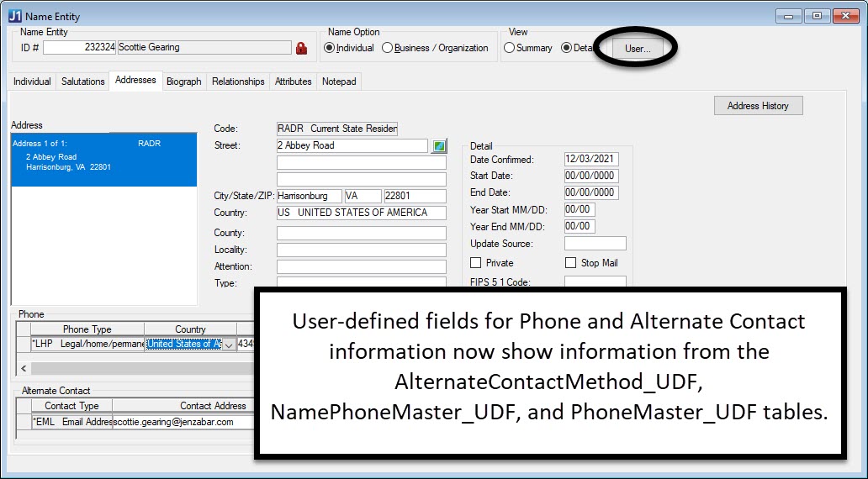This screenshot has height=479, width=868.
Task: Select the Individual radio button
Action: pos(329,49)
